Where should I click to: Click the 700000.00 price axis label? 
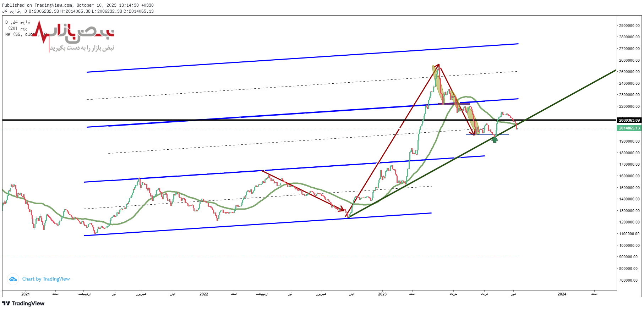point(628,280)
